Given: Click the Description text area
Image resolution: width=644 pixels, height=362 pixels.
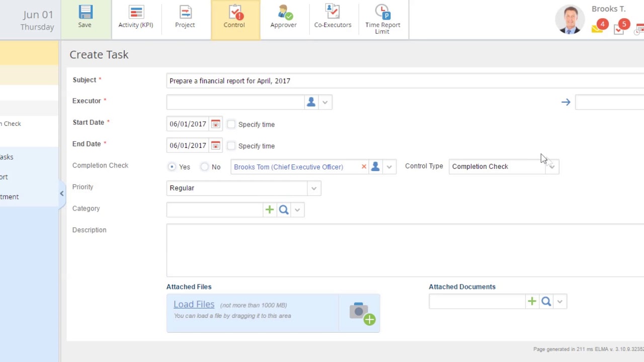Looking at the screenshot, I should [x=405, y=250].
